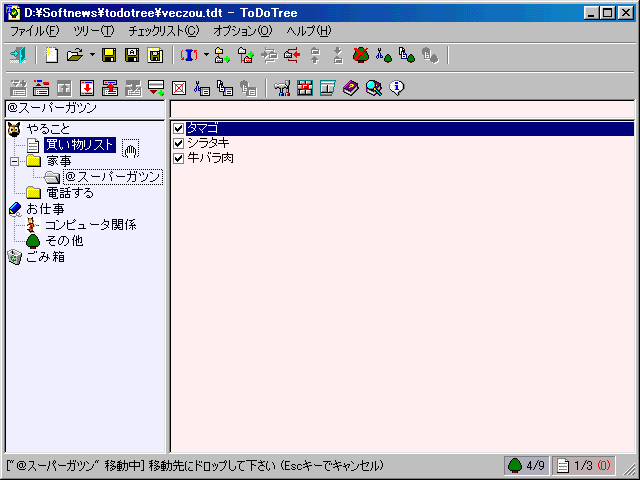Open help via the purple book icon

click(x=351, y=88)
